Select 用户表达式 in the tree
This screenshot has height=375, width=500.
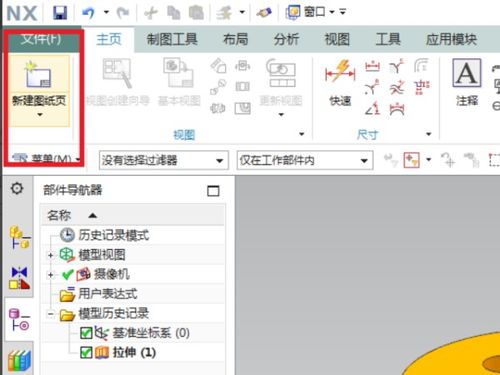[107, 294]
